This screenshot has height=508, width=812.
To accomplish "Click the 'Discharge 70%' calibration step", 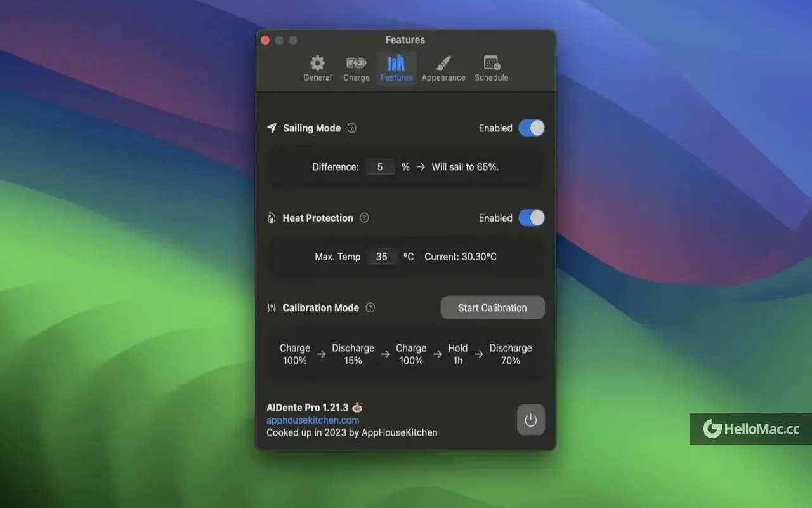I will [x=511, y=354].
